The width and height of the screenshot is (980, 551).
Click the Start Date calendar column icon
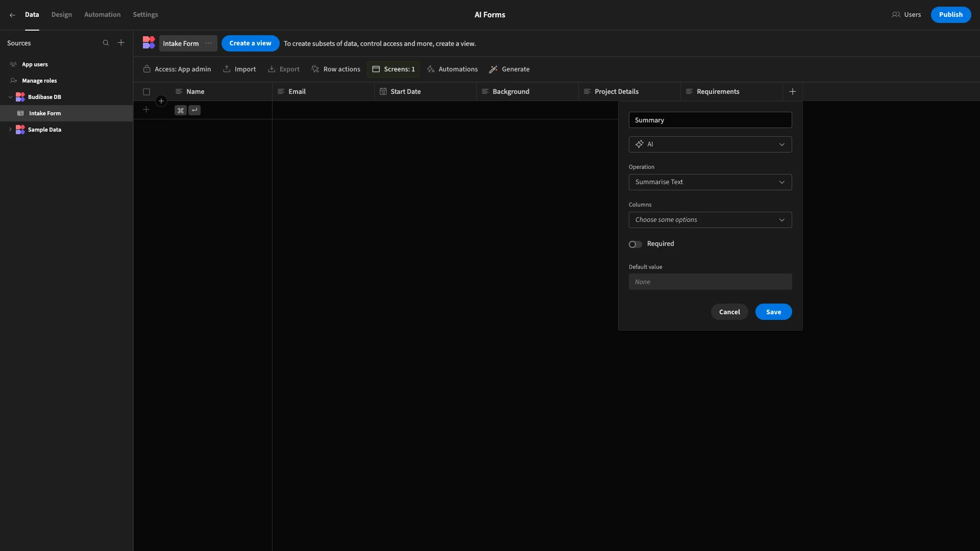click(x=383, y=91)
